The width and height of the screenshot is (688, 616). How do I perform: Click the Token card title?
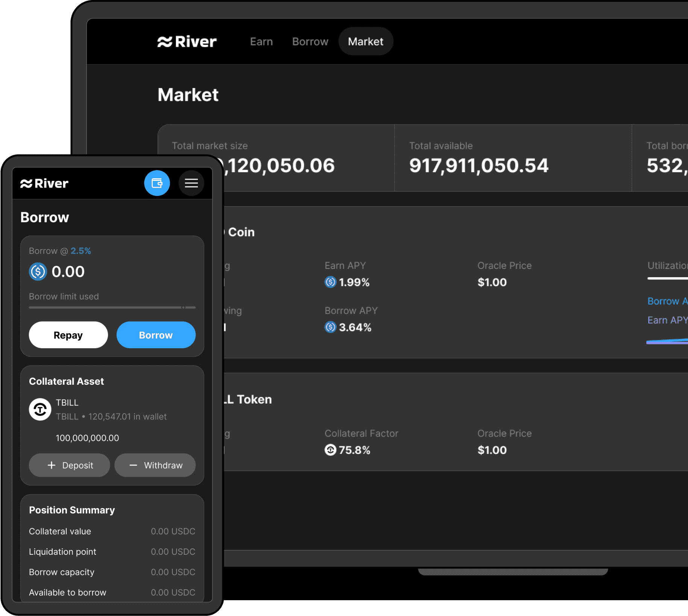pos(248,399)
